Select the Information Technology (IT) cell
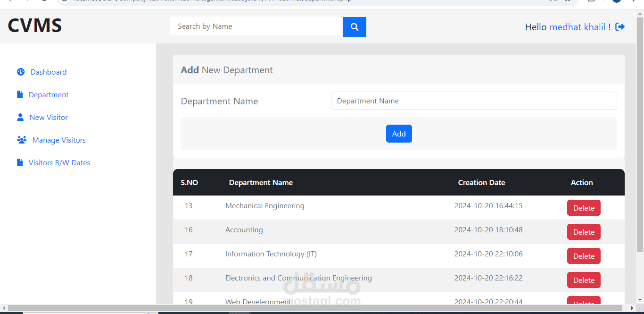644x314 pixels. (x=271, y=254)
